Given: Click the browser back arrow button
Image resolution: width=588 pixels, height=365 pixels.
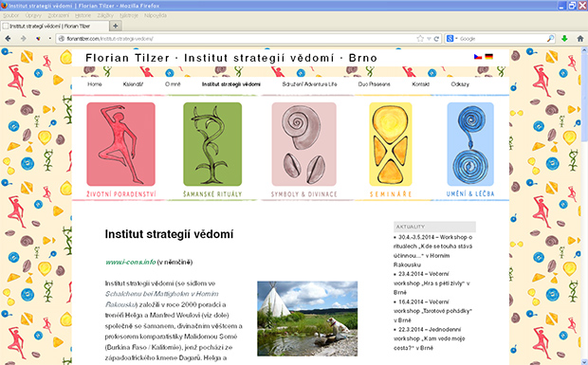Looking at the screenshot, I should 8,39.
